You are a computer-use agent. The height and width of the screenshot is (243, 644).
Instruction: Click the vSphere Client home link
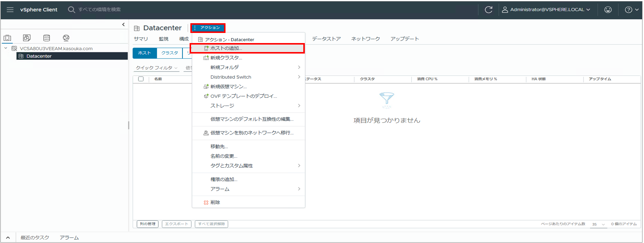[39, 10]
